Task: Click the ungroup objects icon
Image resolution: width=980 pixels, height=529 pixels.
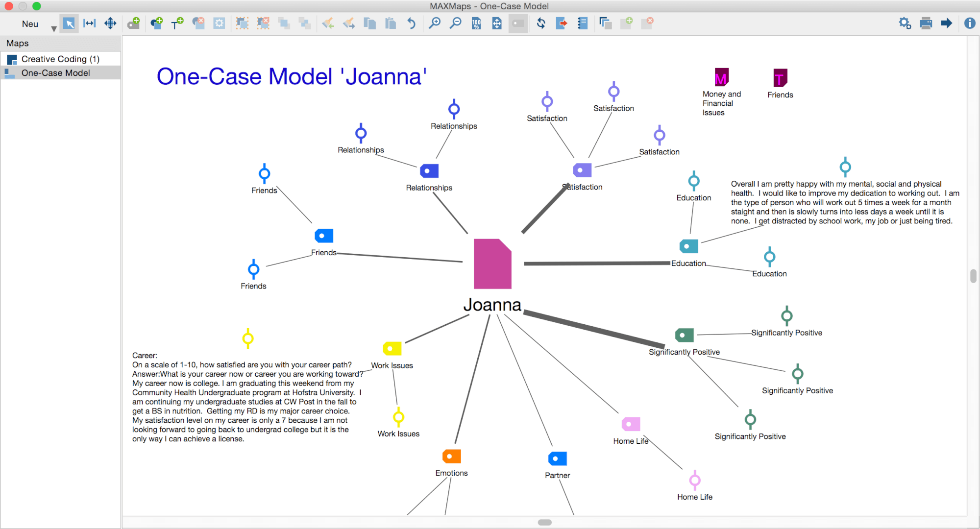Action: [x=263, y=23]
